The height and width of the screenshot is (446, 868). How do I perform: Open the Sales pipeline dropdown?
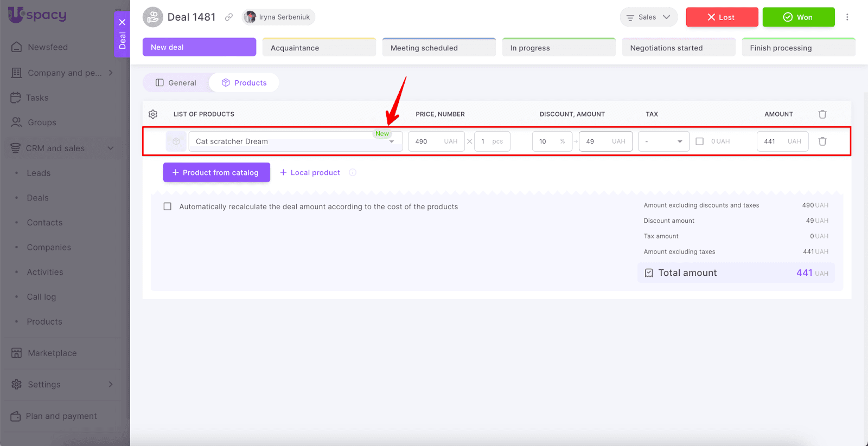click(x=648, y=17)
